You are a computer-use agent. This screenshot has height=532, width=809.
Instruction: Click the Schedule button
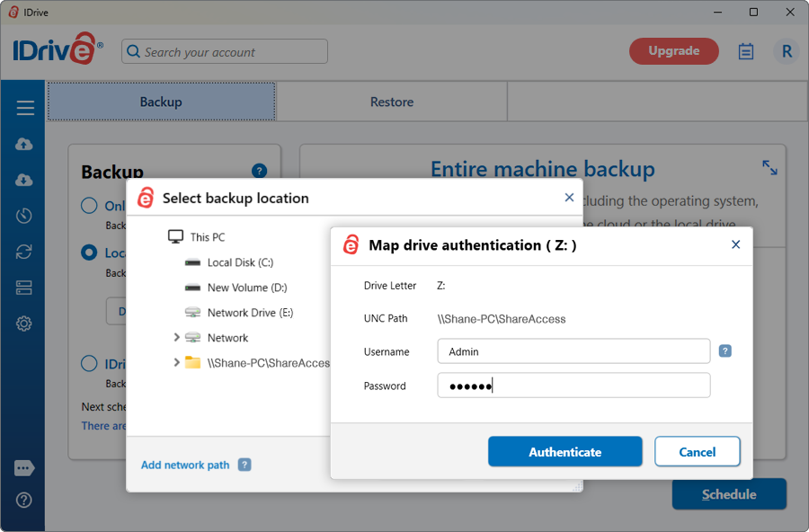click(x=729, y=494)
